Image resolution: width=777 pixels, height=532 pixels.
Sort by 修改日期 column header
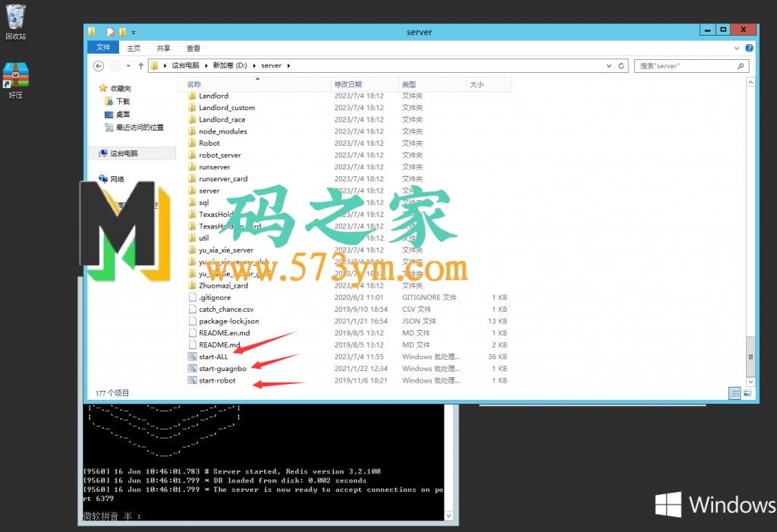coord(365,84)
